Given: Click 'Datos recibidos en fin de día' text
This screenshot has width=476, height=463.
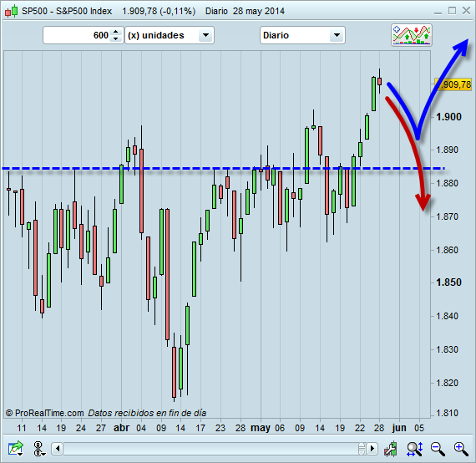Looking at the screenshot, I should coord(147,413).
